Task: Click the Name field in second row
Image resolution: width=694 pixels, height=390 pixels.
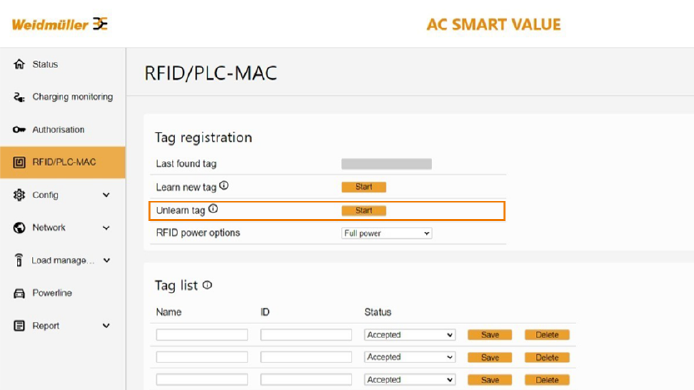Action: [202, 357]
